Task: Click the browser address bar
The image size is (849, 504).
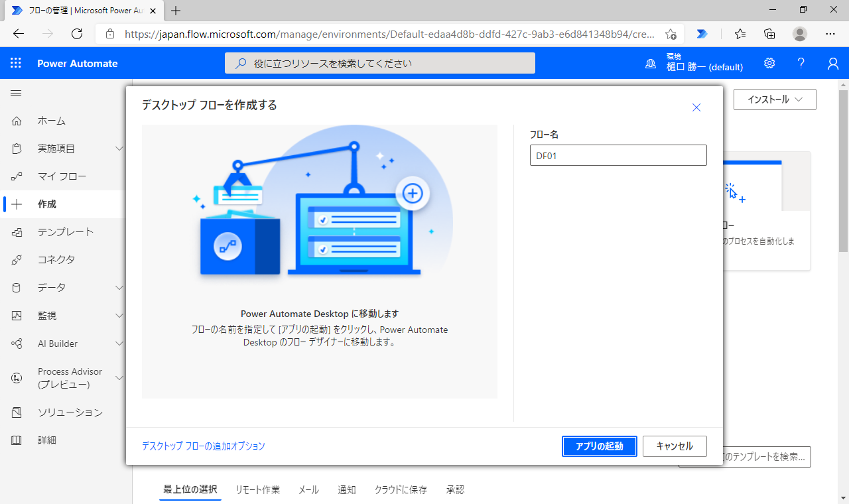Action: pyautogui.click(x=390, y=34)
